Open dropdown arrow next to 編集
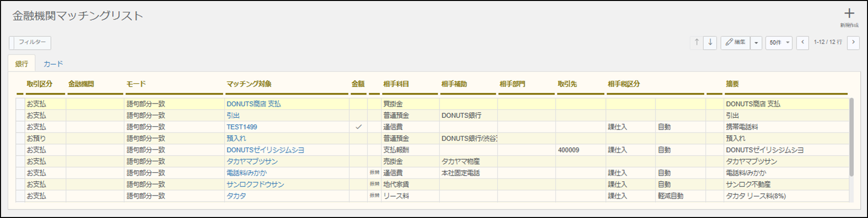This screenshot has height=218, width=868. pos(756,43)
